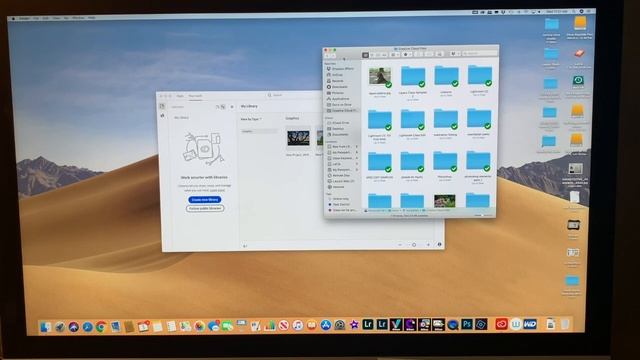Open App Store from the Dock
640x360 pixels.
coord(326,325)
